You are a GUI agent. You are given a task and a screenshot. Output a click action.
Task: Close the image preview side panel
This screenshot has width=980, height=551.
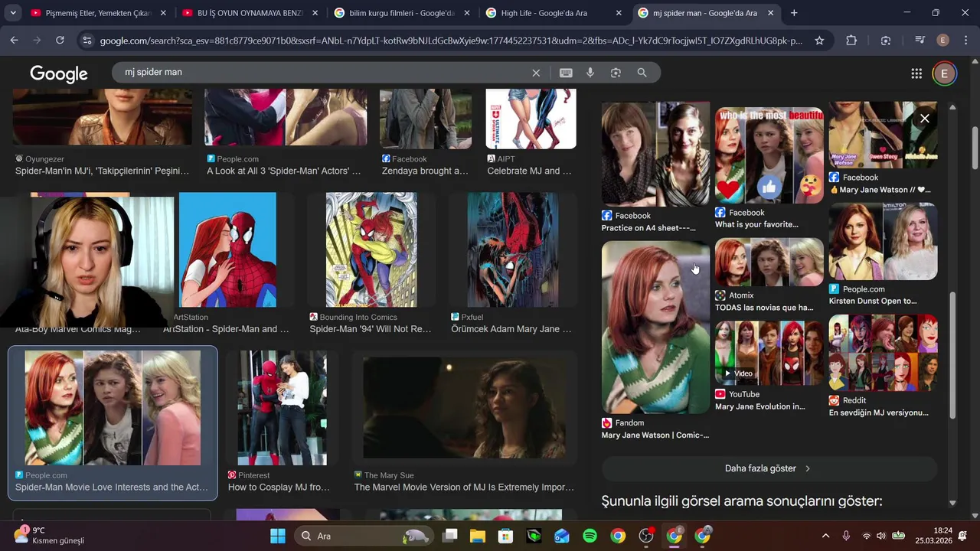(x=925, y=119)
